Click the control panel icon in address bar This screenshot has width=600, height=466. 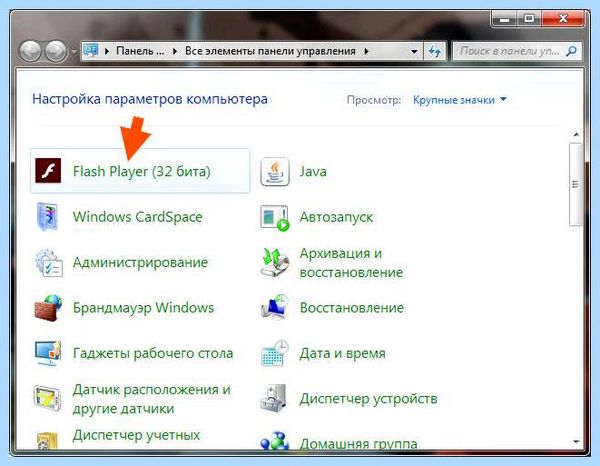pyautogui.click(x=91, y=50)
